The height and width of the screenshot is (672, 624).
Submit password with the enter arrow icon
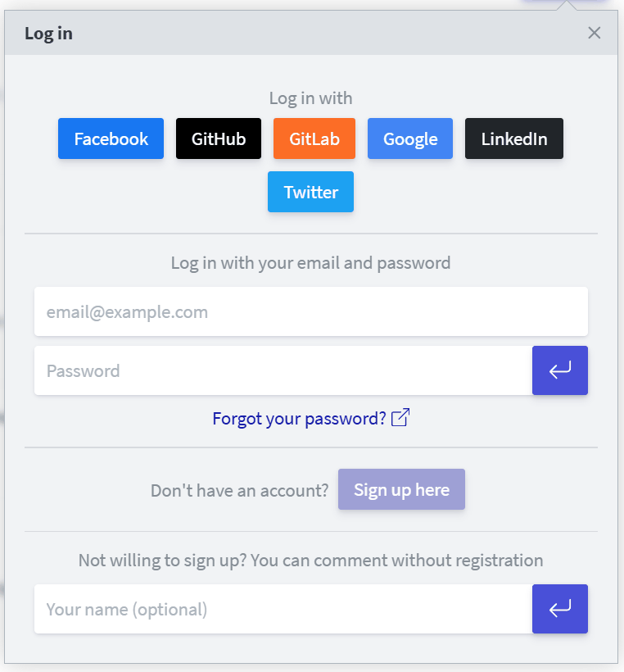pos(560,370)
